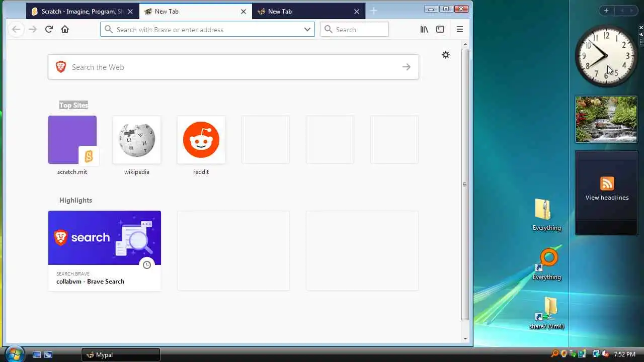The image size is (644, 362).
Task: Click the Highlights heading
Action: [75, 200]
